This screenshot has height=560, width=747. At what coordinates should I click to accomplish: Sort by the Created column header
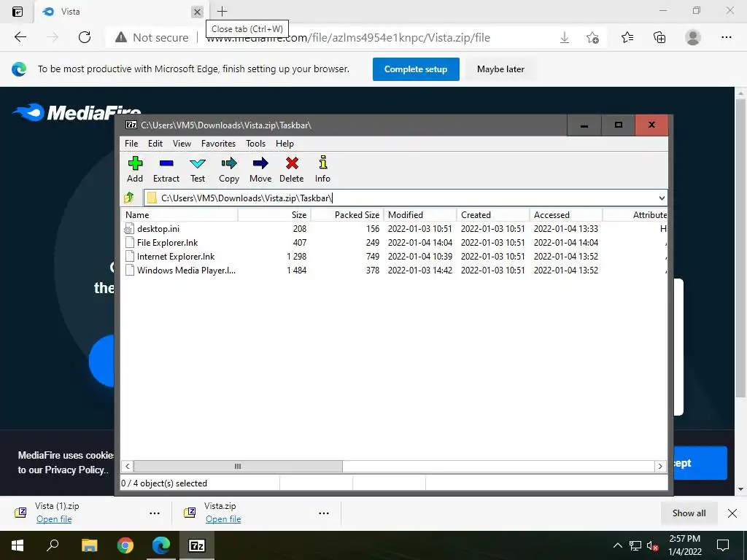[x=493, y=215]
